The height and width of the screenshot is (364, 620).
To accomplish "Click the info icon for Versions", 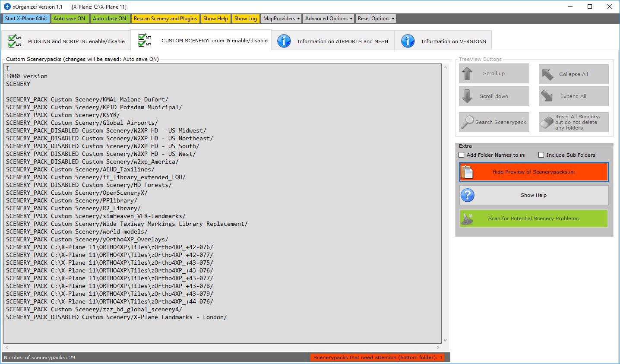I will [x=408, y=41].
